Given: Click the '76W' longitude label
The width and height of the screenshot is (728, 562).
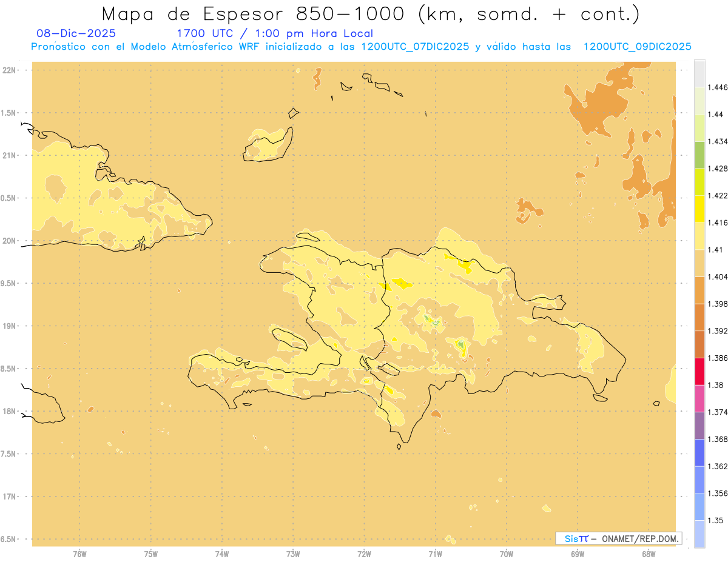Looking at the screenshot, I should tap(79, 554).
